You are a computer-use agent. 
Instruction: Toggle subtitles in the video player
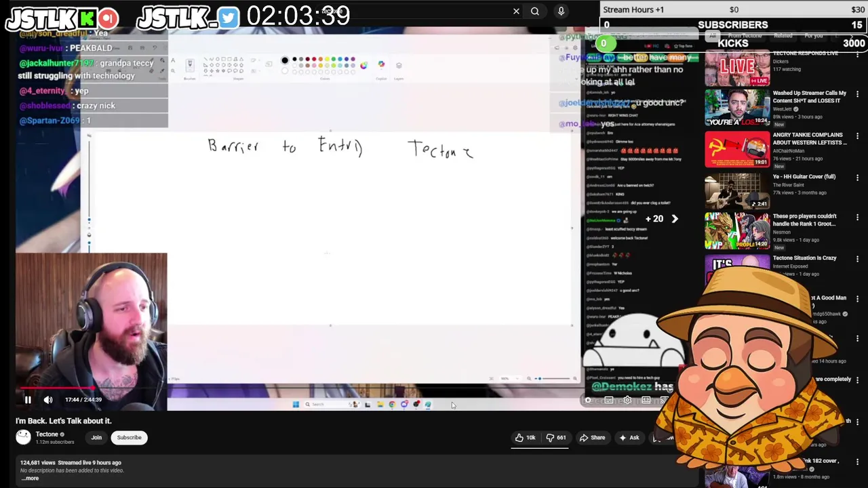point(609,401)
